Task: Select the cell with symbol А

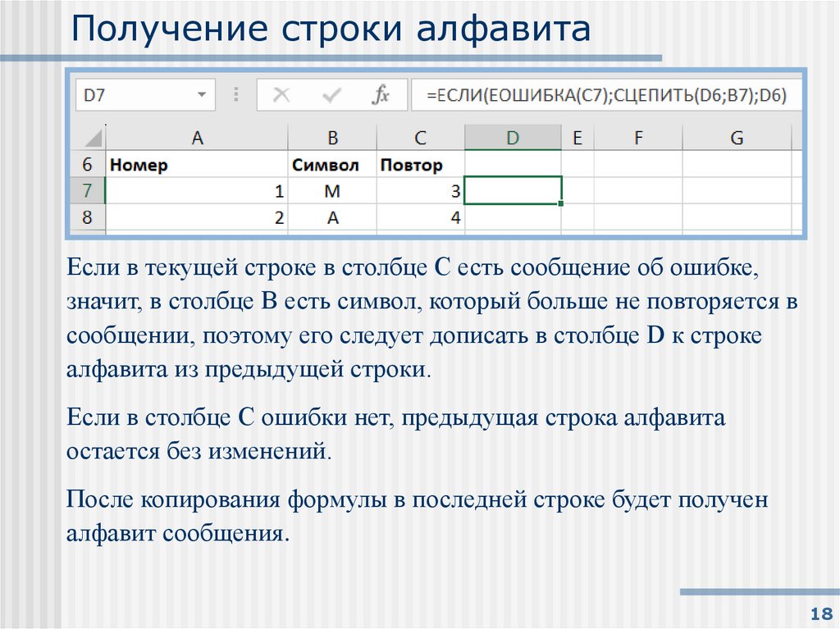Action: pos(332,217)
